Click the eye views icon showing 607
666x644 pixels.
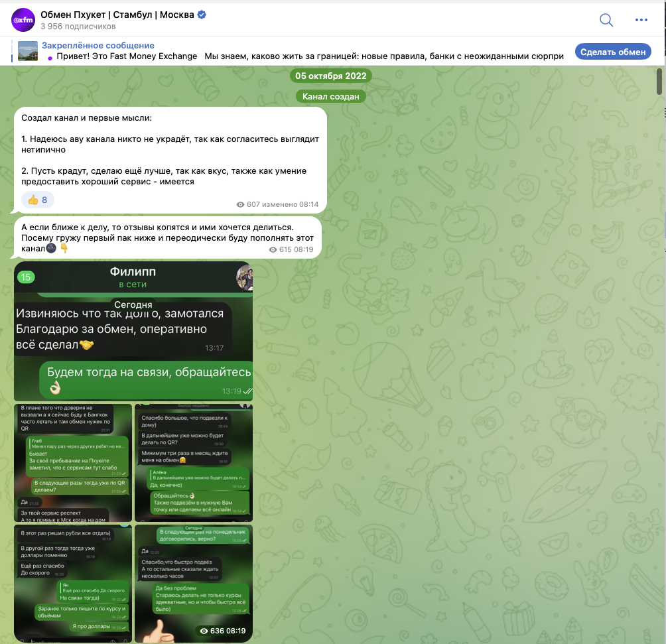tap(240, 205)
